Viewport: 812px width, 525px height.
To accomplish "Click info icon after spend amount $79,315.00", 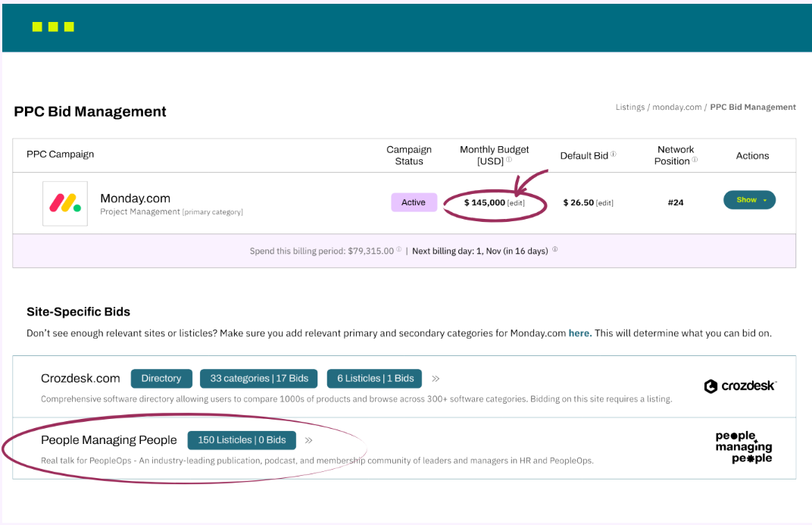I will click(399, 250).
